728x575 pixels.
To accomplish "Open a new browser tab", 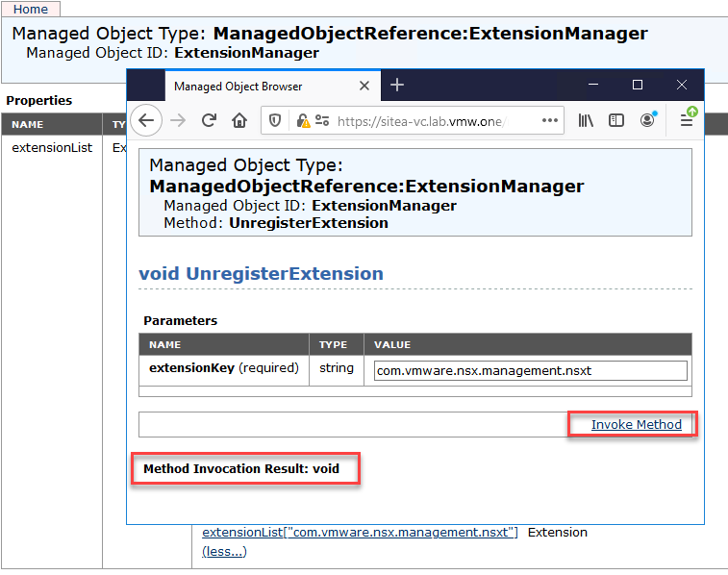I will coord(397,85).
